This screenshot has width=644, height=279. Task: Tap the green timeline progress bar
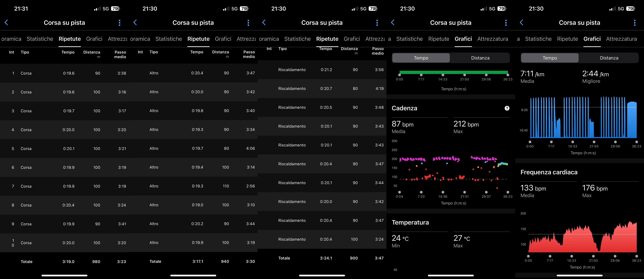(454, 72)
